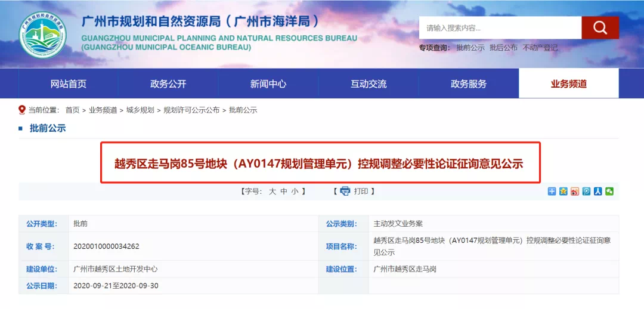Open the 网站首页 navigation tab
Screen dimensions: 644x309
pos(69,84)
